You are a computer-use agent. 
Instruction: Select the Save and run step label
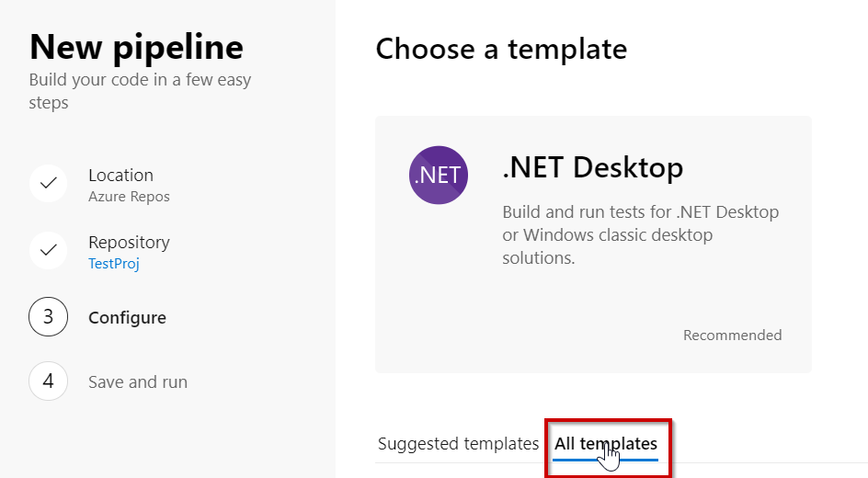coord(138,381)
